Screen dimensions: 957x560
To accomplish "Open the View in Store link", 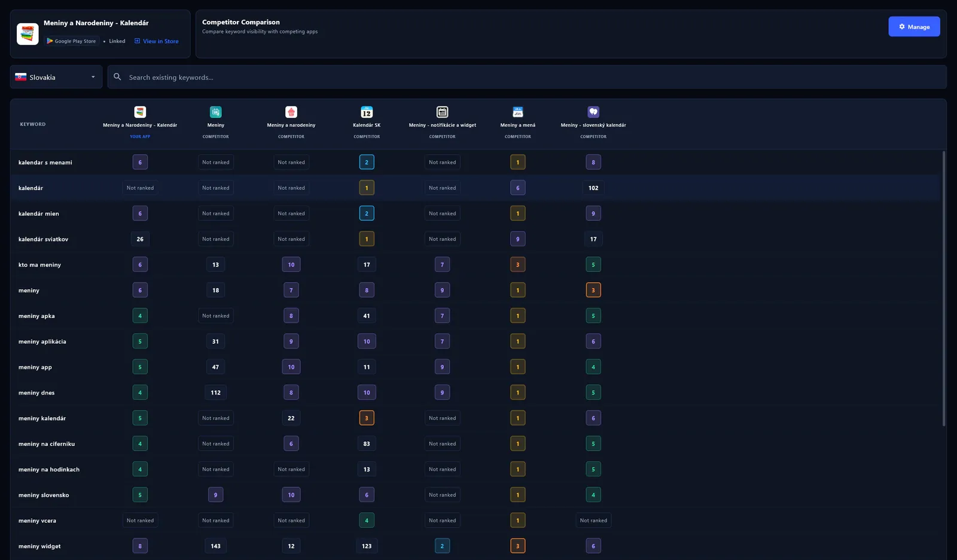I will [157, 41].
